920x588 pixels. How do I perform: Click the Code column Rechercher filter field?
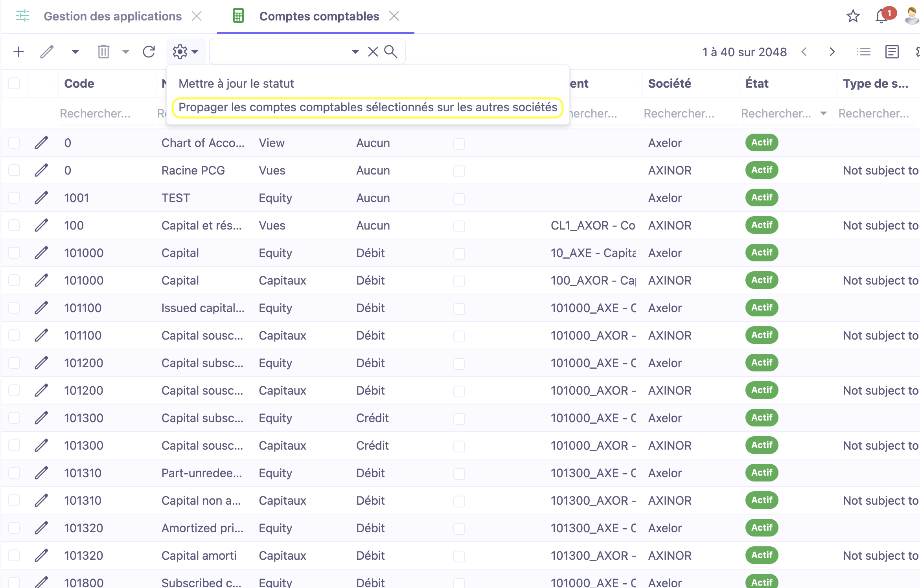tap(106, 114)
